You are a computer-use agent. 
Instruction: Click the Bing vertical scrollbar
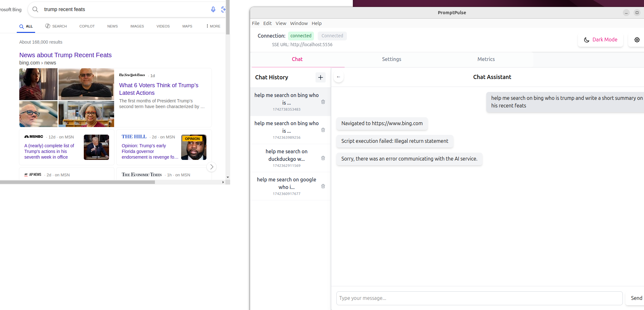coord(228,17)
